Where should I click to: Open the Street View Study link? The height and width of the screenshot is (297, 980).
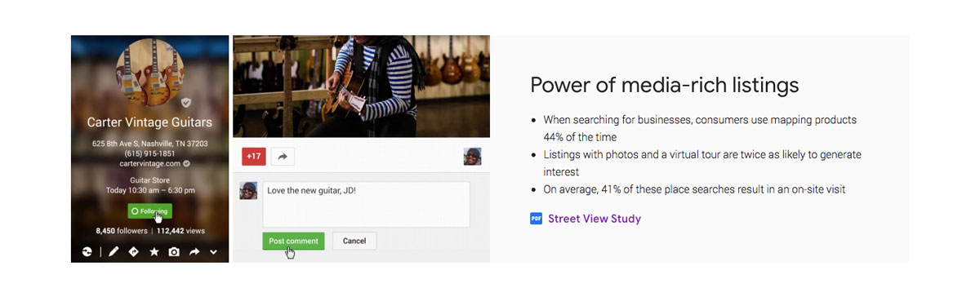595,219
